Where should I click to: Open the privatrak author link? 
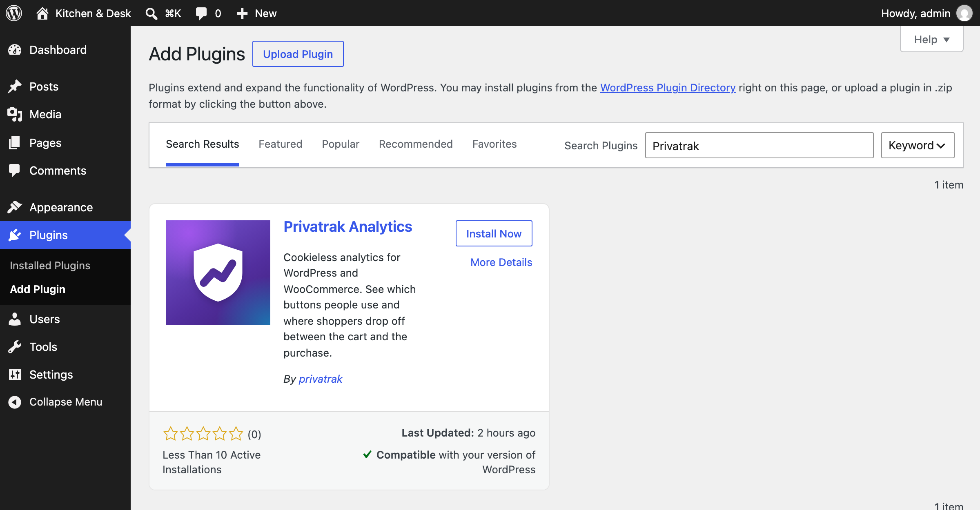pos(321,379)
